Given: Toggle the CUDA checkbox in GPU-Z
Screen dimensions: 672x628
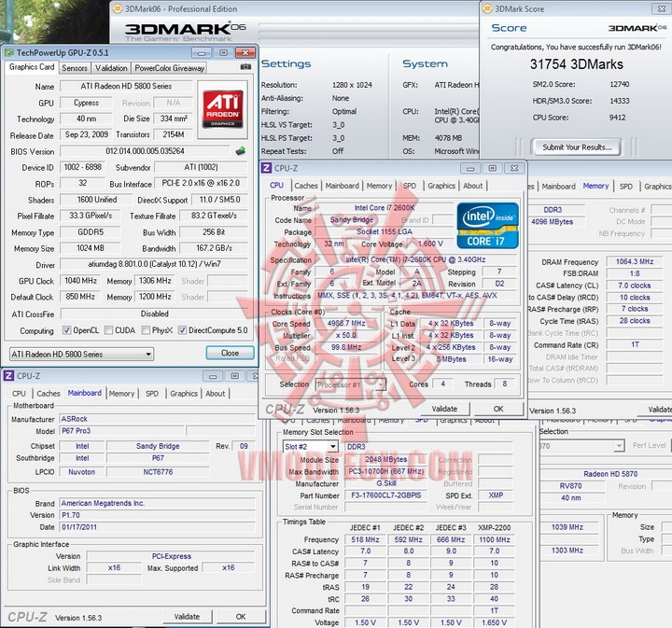Looking at the screenshot, I should pos(109,330).
